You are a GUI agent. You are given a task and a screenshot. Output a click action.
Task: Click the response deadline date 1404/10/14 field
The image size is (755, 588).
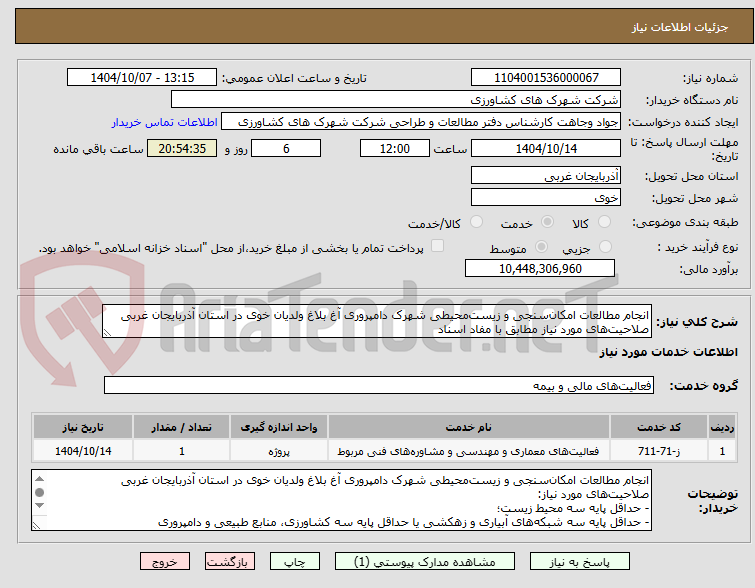click(546, 148)
